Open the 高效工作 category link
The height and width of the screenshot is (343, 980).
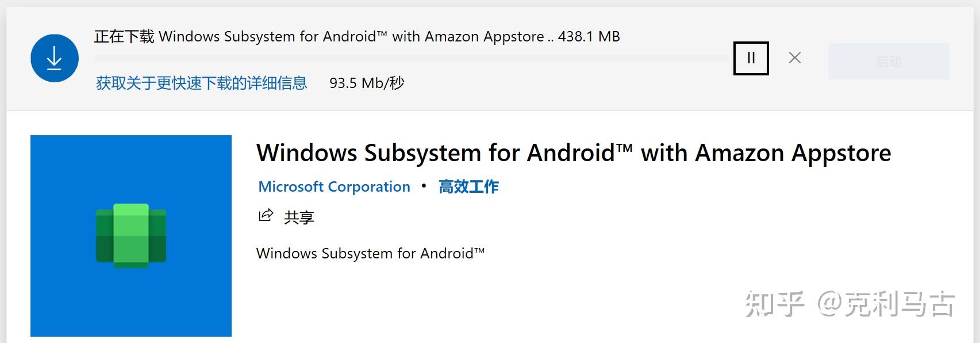tap(468, 187)
